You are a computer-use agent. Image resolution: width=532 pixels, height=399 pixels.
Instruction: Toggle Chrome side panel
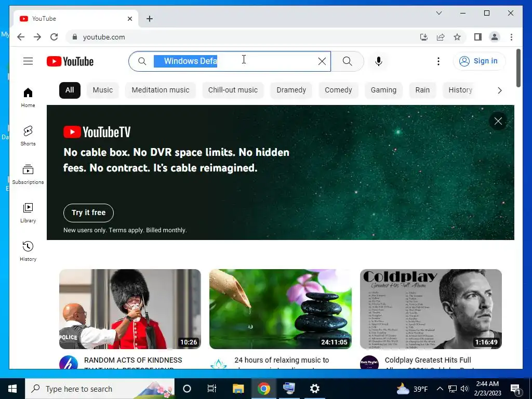coord(478,37)
